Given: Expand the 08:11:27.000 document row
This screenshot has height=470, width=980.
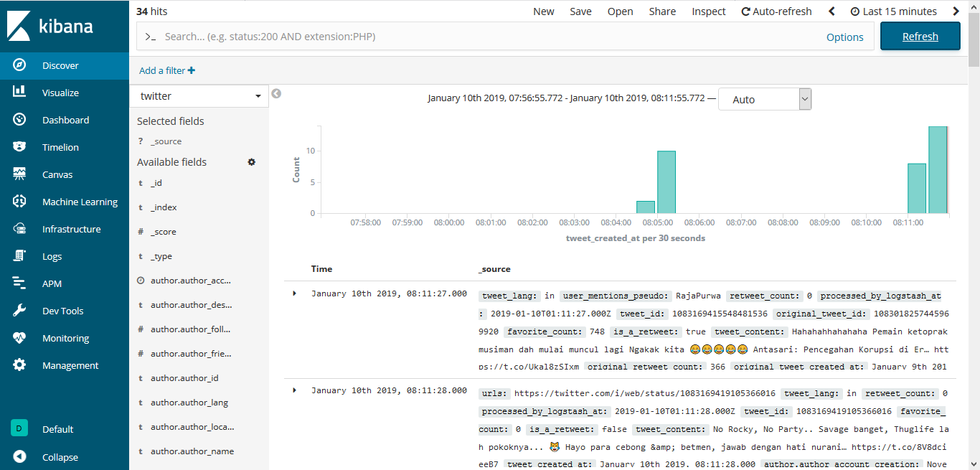Looking at the screenshot, I should click(x=295, y=293).
